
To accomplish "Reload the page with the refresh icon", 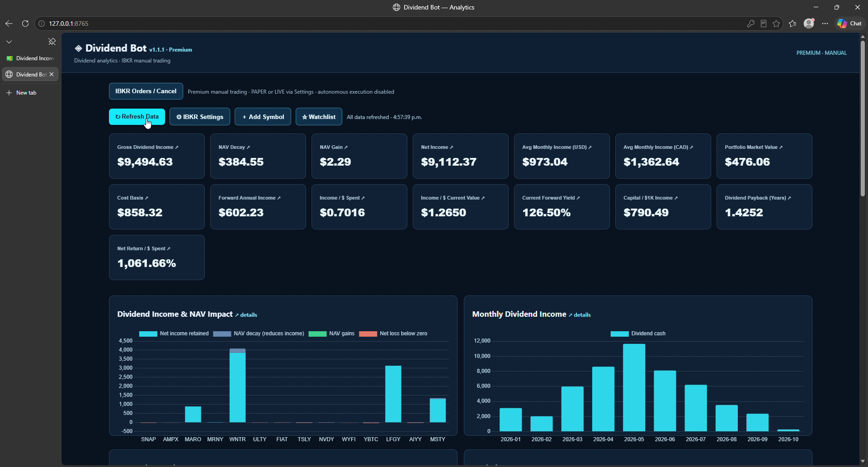I will (25, 24).
